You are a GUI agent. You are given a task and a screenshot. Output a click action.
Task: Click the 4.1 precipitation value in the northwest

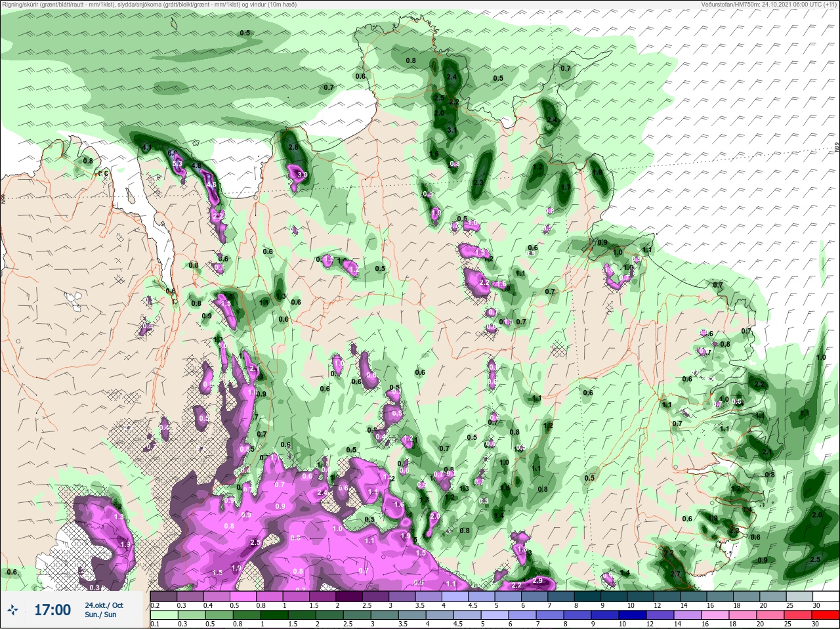147,148
